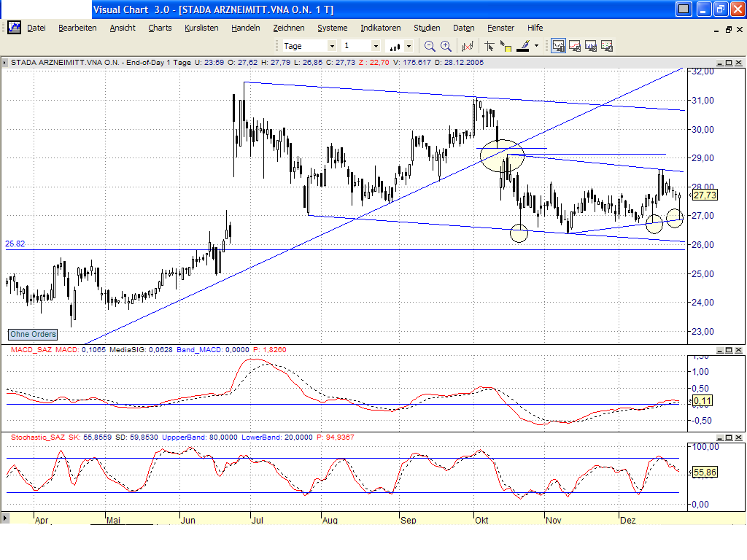Select the pointer cursor tool

point(489,44)
